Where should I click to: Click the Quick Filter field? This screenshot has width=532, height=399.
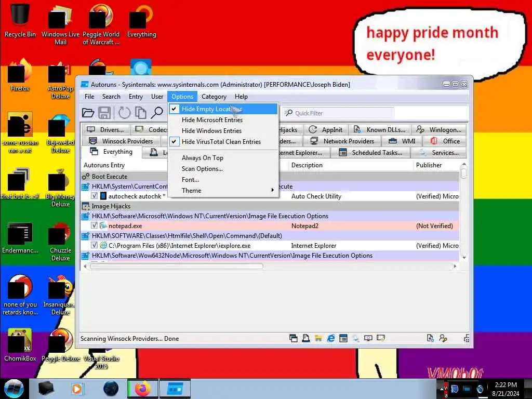pos(338,113)
